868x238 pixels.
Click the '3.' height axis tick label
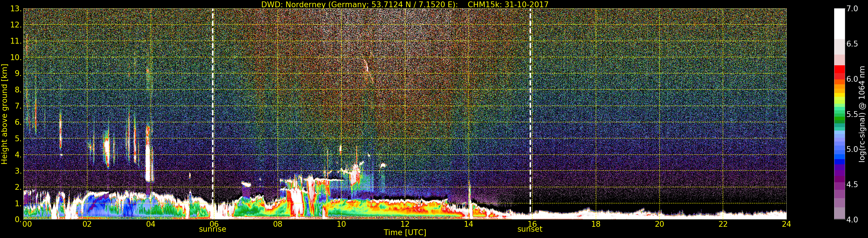[x=18, y=171]
